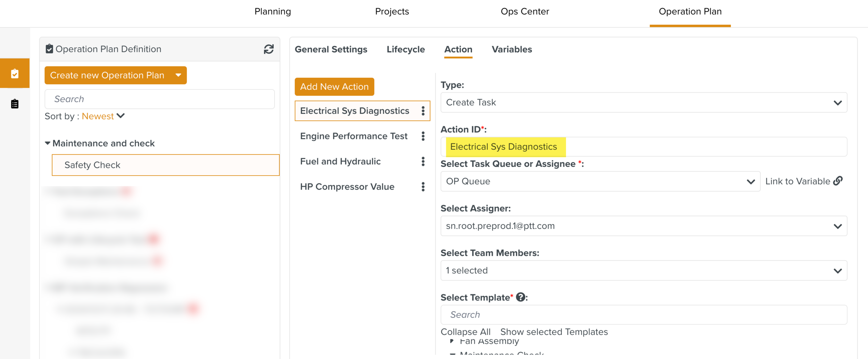Open the Select Assigner dropdown

(643, 226)
